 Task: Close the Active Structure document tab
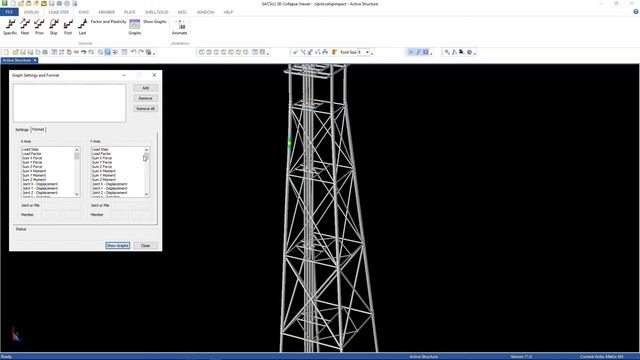click(x=35, y=60)
